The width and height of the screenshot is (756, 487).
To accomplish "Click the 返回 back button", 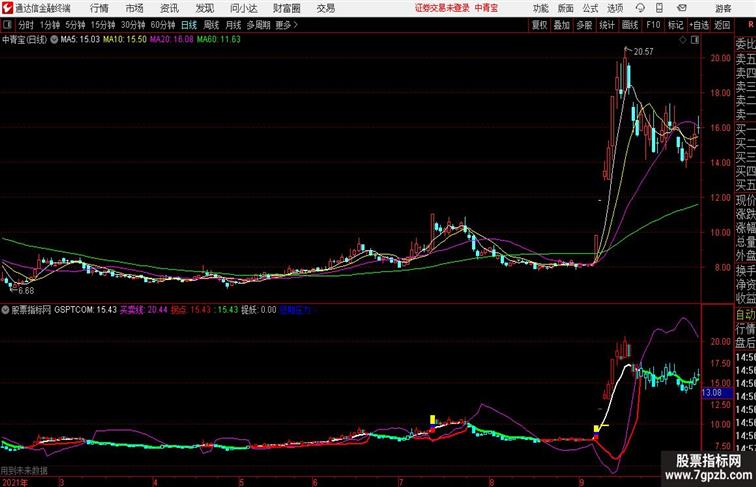I will [x=722, y=25].
